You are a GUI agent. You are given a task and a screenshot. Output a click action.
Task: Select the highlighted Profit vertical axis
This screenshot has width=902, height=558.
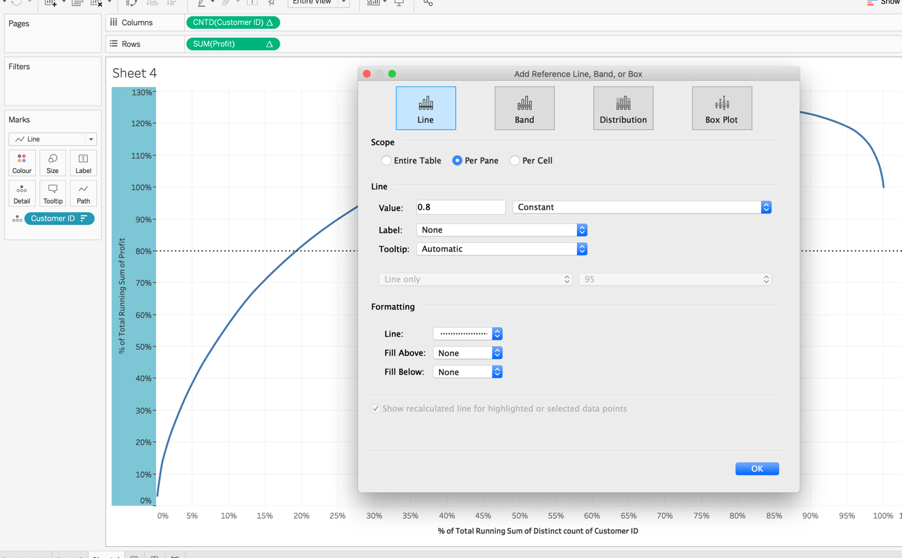133,296
